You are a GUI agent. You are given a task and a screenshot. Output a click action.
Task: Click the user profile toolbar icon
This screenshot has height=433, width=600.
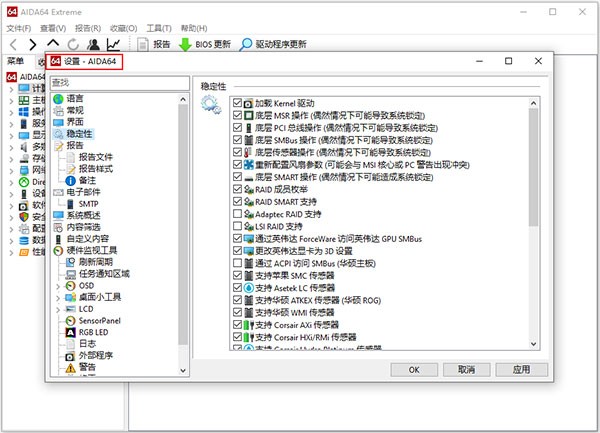click(x=93, y=44)
